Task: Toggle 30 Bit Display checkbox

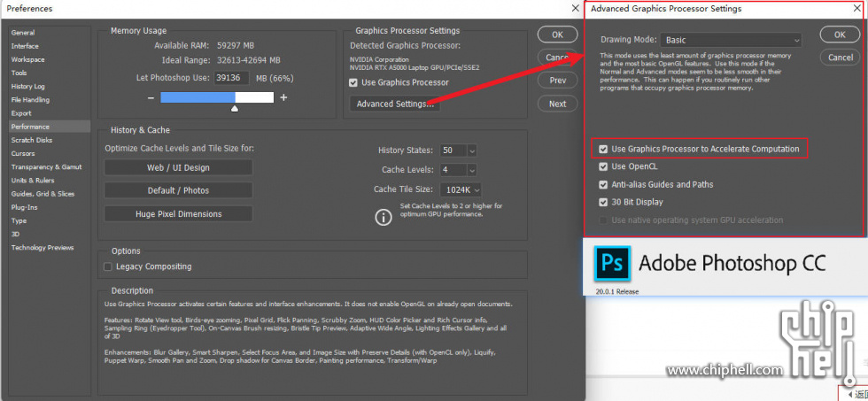Action: pos(603,203)
